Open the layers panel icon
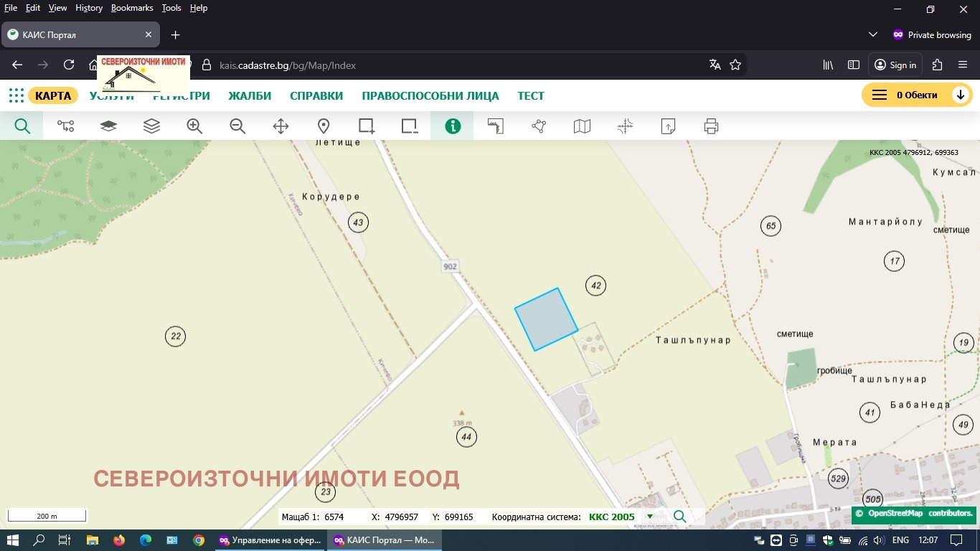 coord(151,126)
